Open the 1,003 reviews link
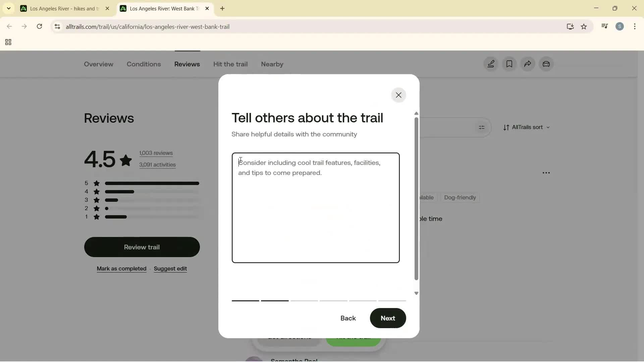 coord(156,153)
